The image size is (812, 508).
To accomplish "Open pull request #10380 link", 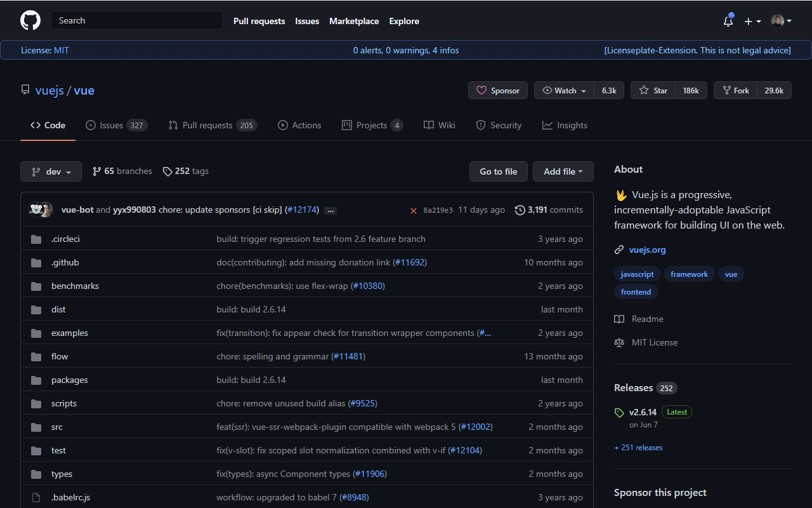I will point(368,286).
